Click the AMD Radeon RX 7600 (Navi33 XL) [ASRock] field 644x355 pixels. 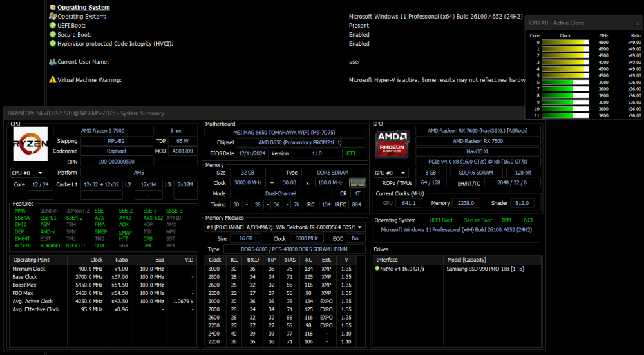[x=478, y=131]
